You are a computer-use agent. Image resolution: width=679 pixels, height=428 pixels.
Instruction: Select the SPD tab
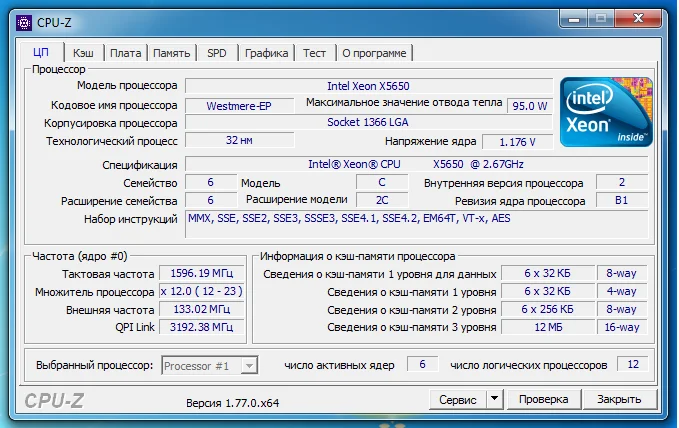(217, 53)
